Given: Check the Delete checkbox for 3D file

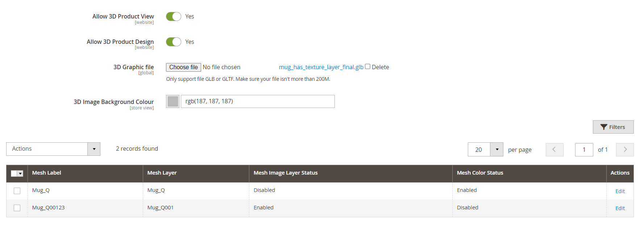Looking at the screenshot, I should click(367, 67).
